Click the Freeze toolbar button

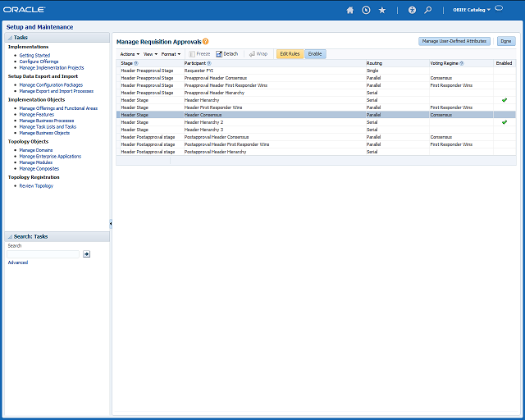pyautogui.click(x=199, y=54)
